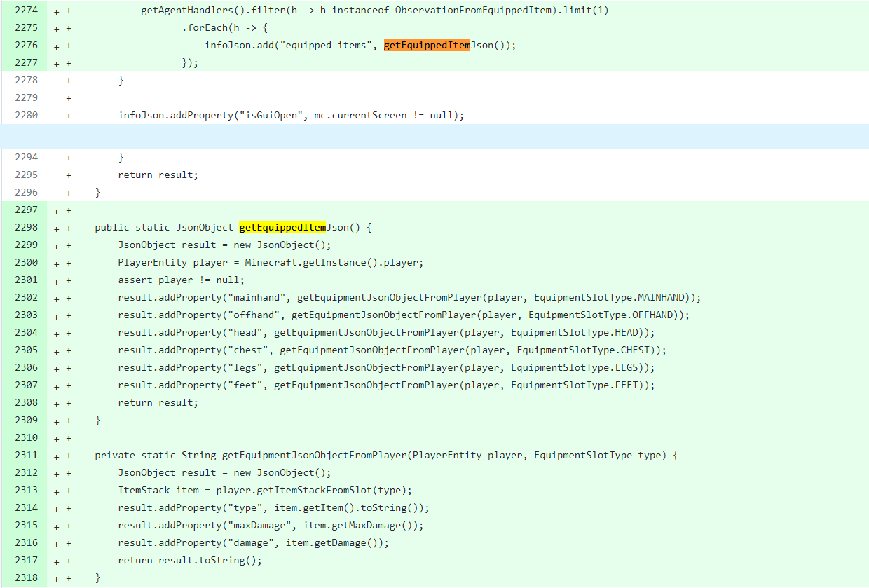Screen dimensions: 869x588
Task: Click the 'assert player != null;' line
Action: pos(182,280)
